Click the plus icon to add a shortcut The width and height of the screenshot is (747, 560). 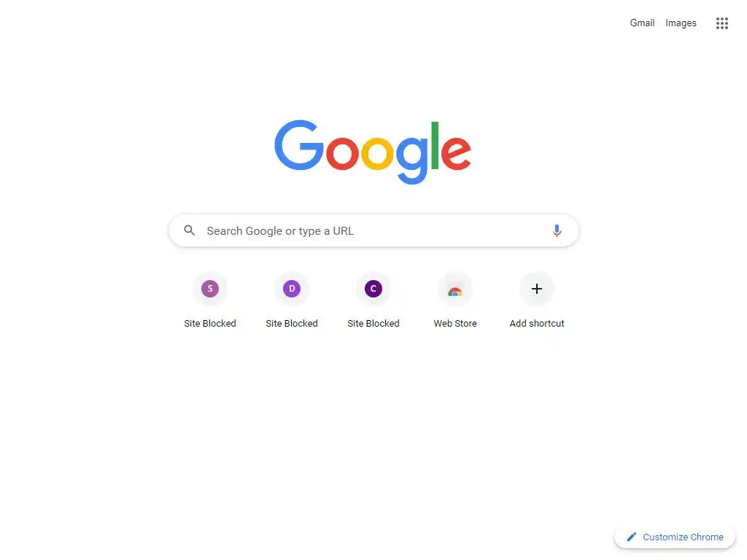[x=537, y=289]
